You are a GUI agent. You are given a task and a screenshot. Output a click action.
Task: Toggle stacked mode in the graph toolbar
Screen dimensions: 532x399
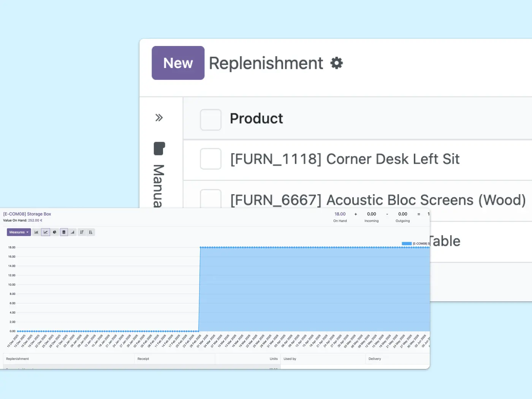tap(64, 232)
